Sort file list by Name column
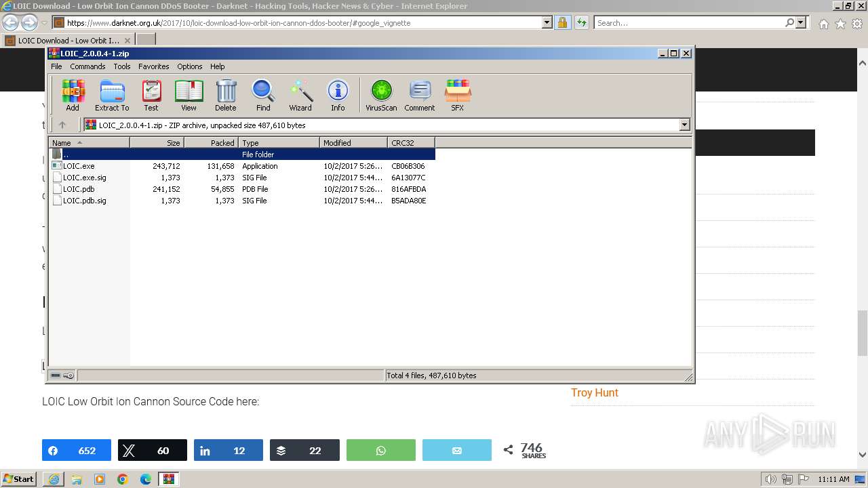Screen dimensions: 868x488 click(x=90, y=142)
